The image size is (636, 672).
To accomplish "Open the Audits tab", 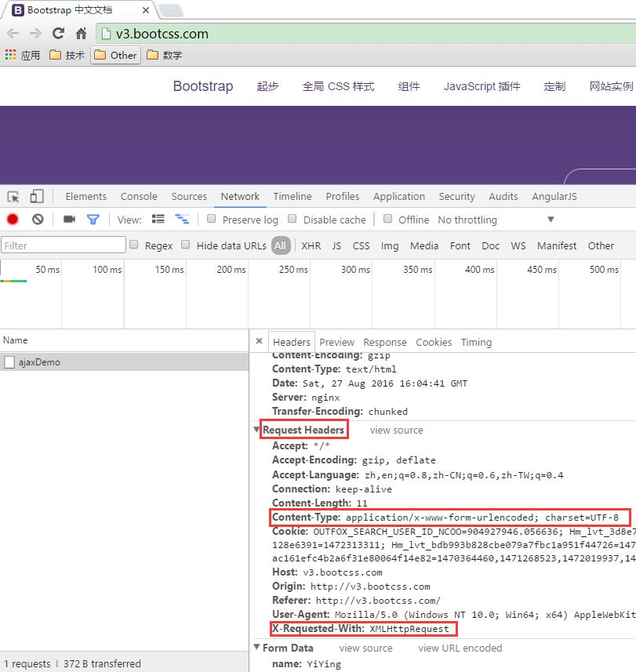I will [503, 197].
